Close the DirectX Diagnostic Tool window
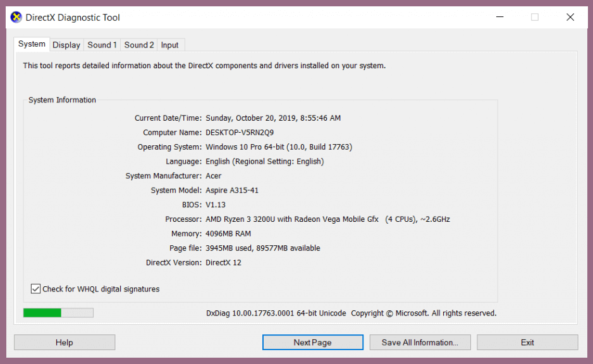This screenshot has height=364, width=593. 570,17
